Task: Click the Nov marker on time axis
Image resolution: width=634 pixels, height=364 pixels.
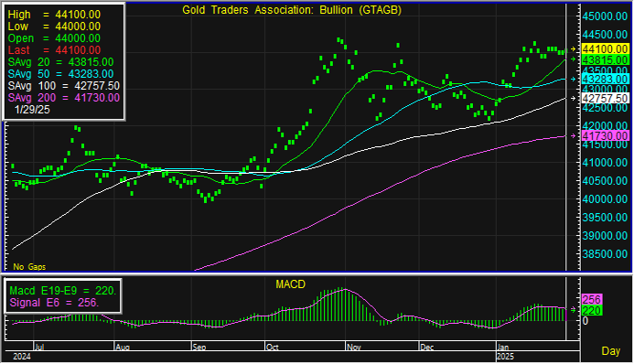Action: tap(354, 347)
